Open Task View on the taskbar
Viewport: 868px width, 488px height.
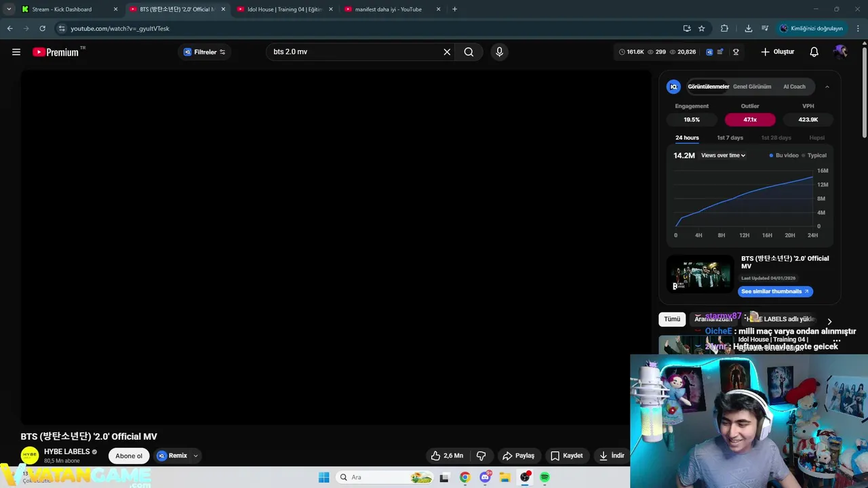click(444, 477)
